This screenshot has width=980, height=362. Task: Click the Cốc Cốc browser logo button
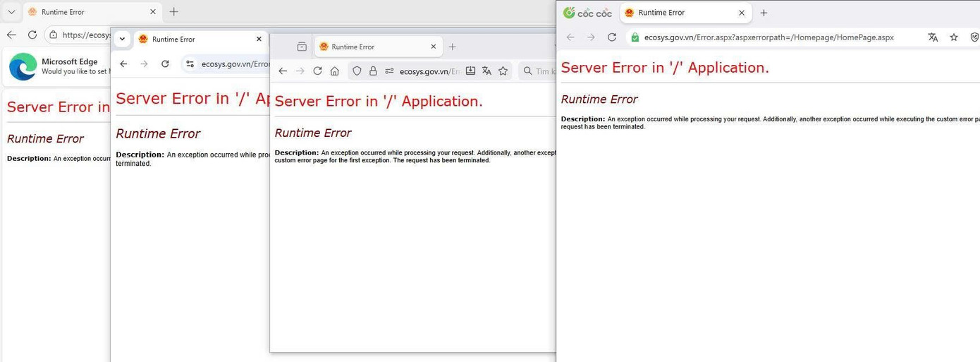(x=587, y=13)
